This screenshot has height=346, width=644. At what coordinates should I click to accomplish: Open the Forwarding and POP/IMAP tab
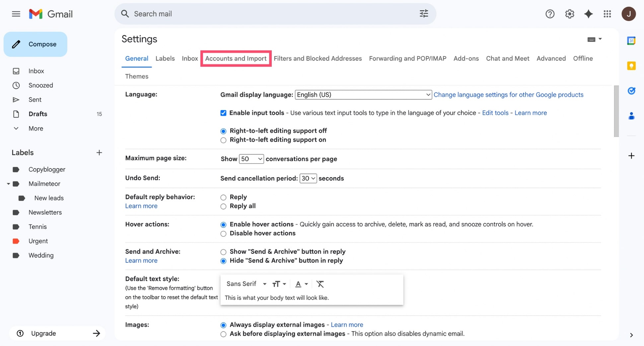tap(407, 58)
